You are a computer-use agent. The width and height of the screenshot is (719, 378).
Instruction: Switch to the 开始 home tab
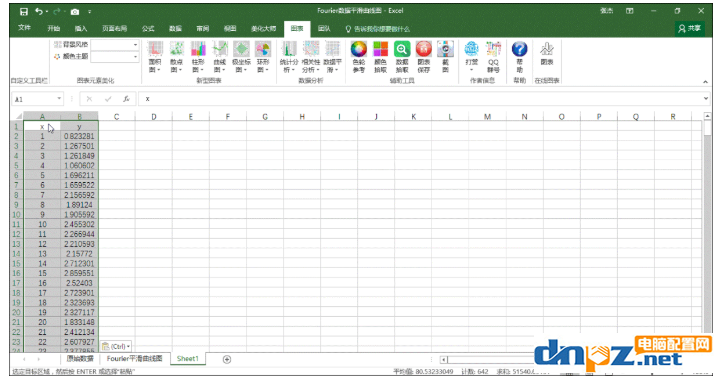pyautogui.click(x=54, y=28)
